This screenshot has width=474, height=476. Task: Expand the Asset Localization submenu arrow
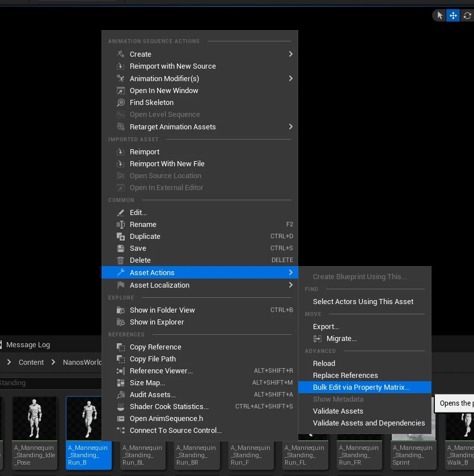coord(291,285)
